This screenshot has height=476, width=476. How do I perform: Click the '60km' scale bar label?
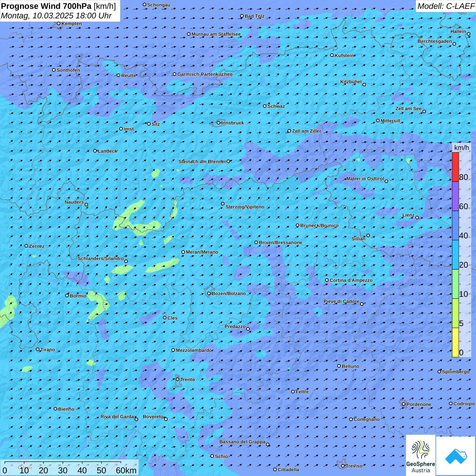[126, 470]
